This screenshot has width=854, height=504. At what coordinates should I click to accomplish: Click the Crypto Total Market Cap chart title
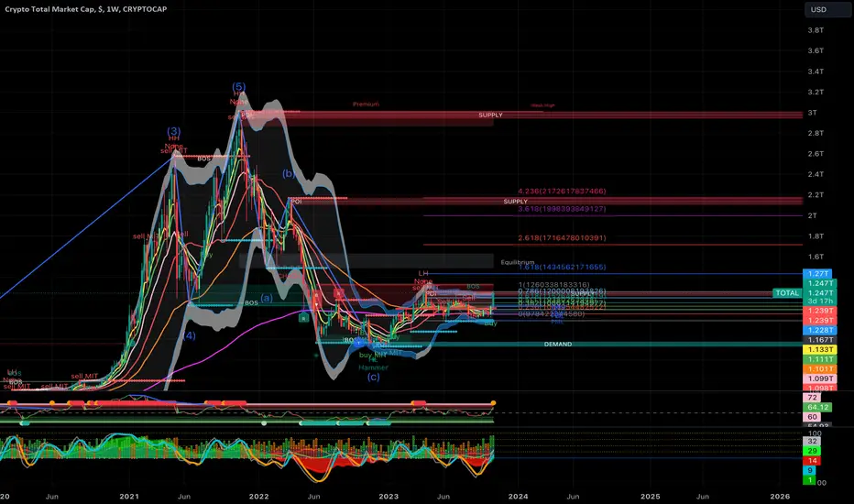(86, 9)
